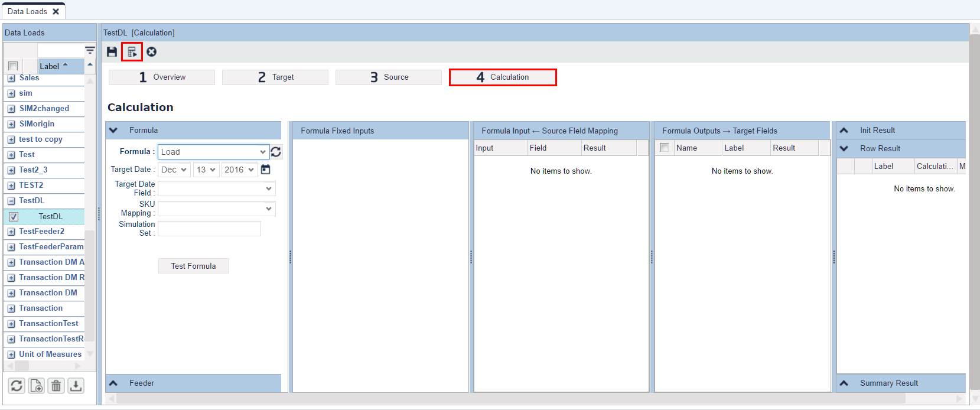980x410 pixels.
Task: Go to step 2 Target tab
Action: [x=275, y=77]
